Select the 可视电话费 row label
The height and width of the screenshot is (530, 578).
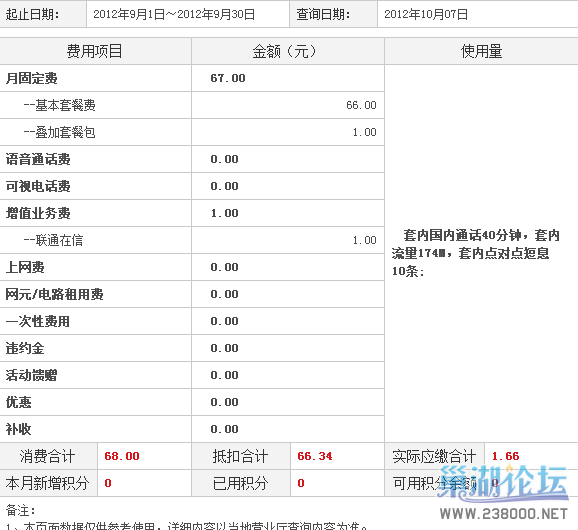tap(38, 186)
